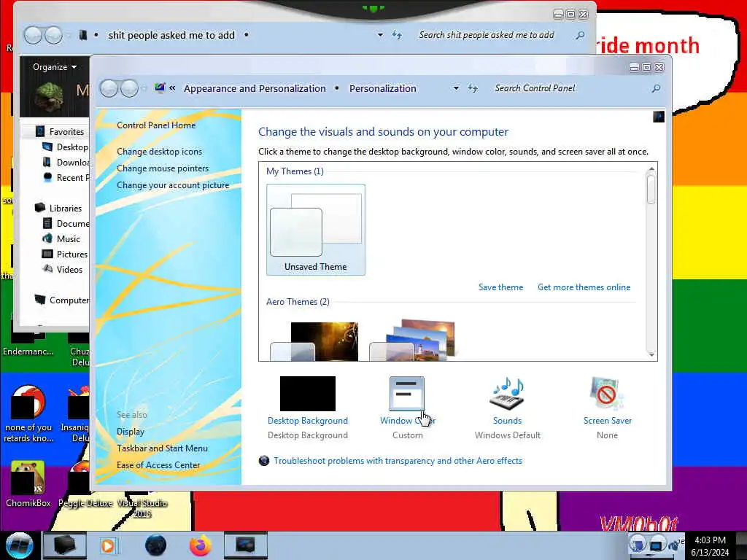Click 'shit people asked me to add' breadcrumb
The width and height of the screenshot is (747, 560).
pyautogui.click(x=171, y=35)
